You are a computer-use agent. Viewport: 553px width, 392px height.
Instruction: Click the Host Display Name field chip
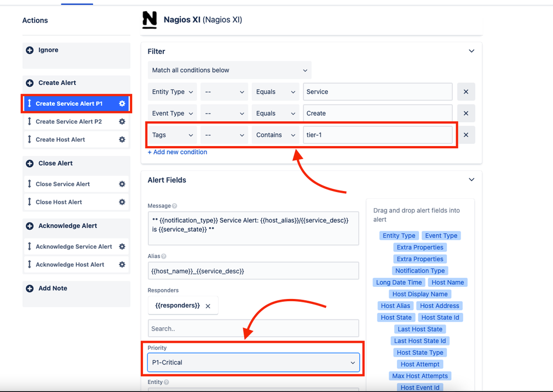tap(420, 294)
